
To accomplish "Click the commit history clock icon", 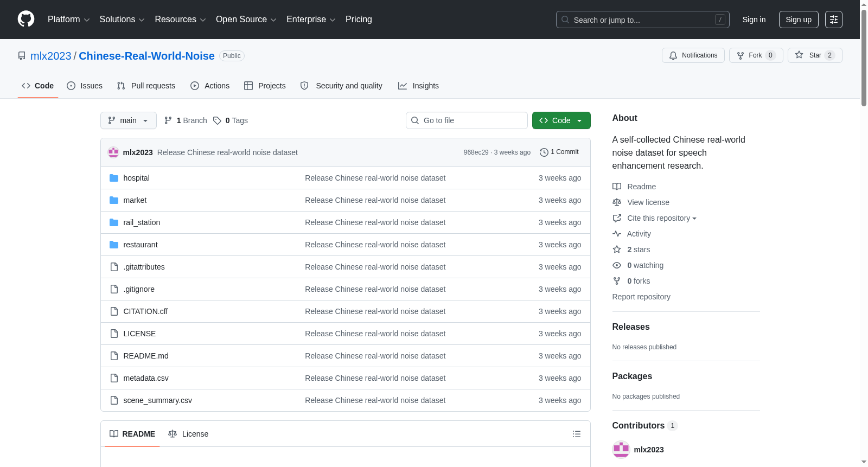I will 544,152.
